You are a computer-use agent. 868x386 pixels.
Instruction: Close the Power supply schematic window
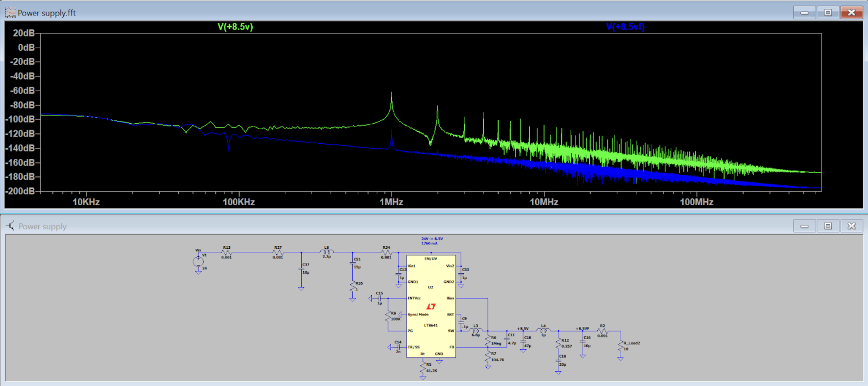[851, 226]
